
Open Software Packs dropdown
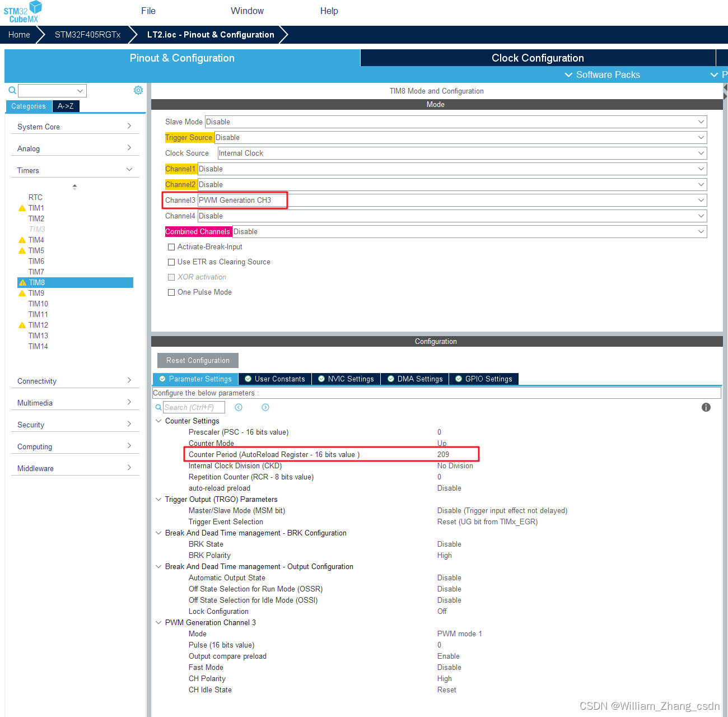click(602, 75)
